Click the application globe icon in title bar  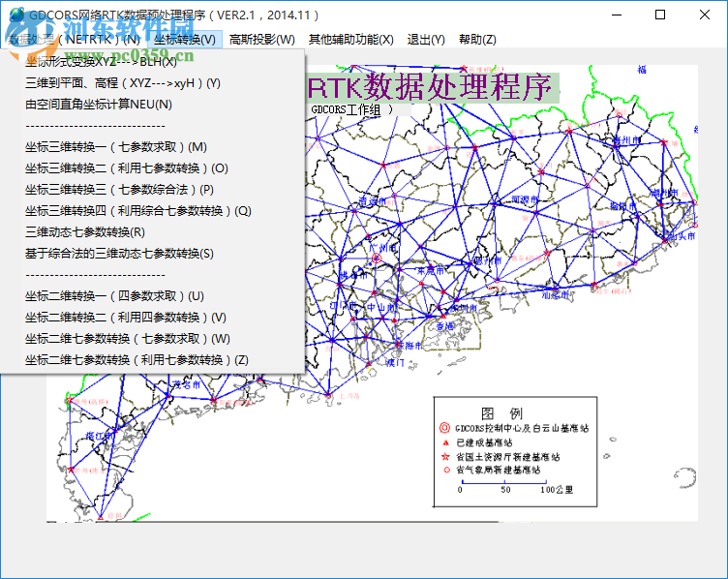click(16, 15)
